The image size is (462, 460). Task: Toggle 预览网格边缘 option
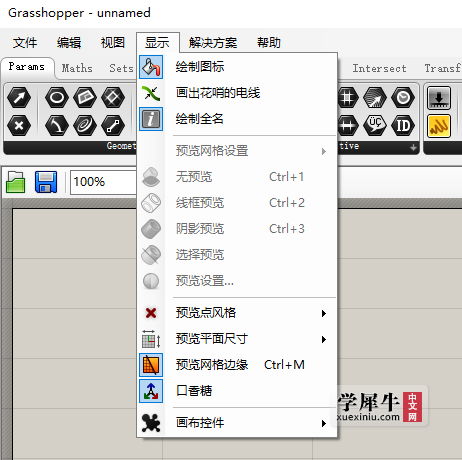tap(237, 365)
